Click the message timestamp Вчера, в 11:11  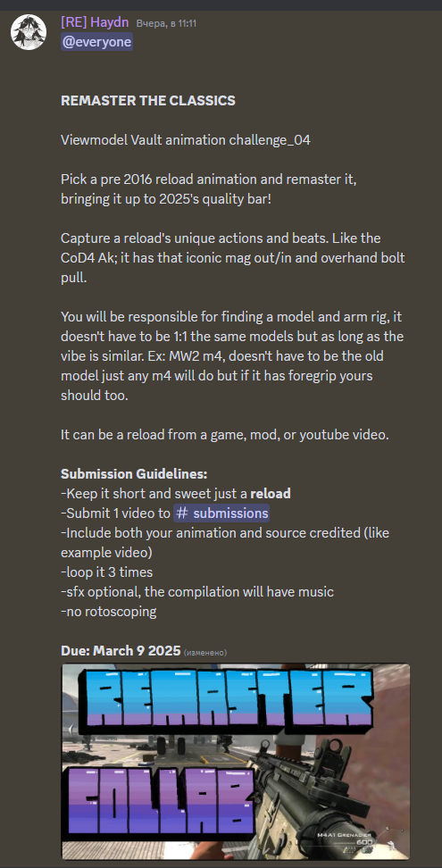pos(166,24)
